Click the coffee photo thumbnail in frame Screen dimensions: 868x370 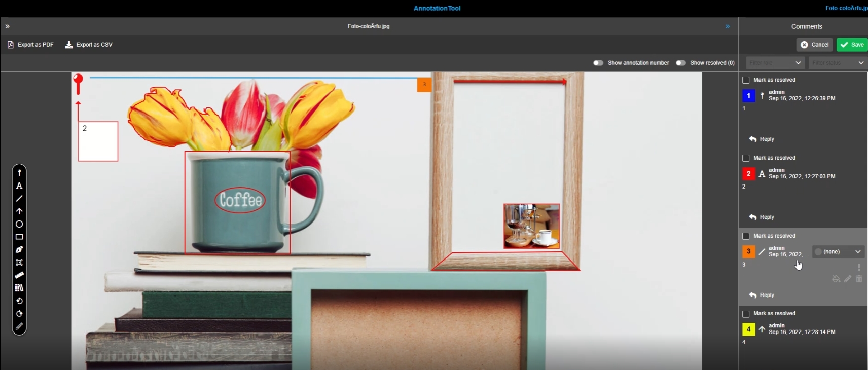(x=531, y=226)
